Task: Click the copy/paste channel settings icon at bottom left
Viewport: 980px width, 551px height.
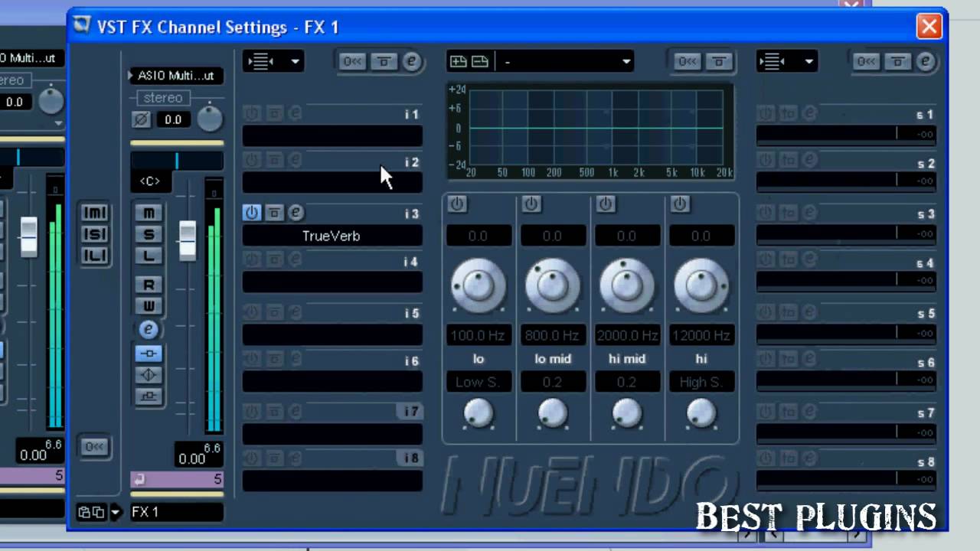Action: [x=92, y=512]
